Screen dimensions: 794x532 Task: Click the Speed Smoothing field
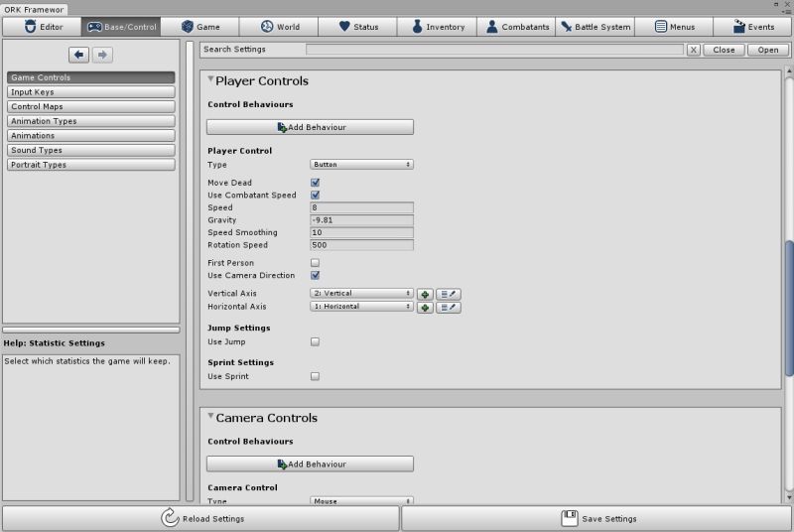(x=361, y=232)
